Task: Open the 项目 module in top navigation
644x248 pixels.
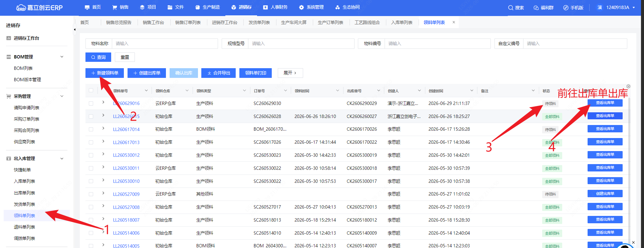Action: click(x=148, y=7)
